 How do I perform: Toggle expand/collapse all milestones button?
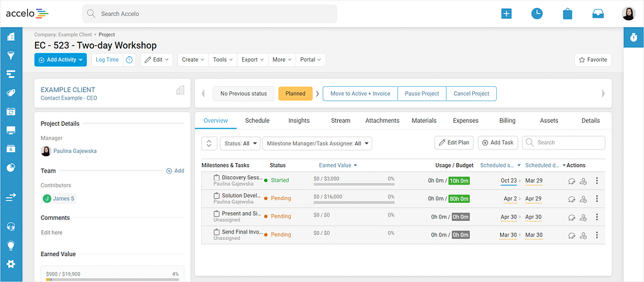[x=209, y=144]
